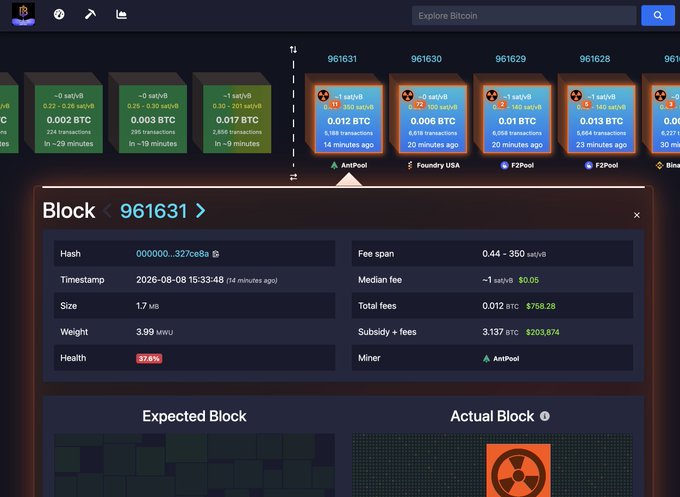Click the Explore Bitcoin search field
Image resolution: width=680 pixels, height=497 pixels.
tap(524, 16)
